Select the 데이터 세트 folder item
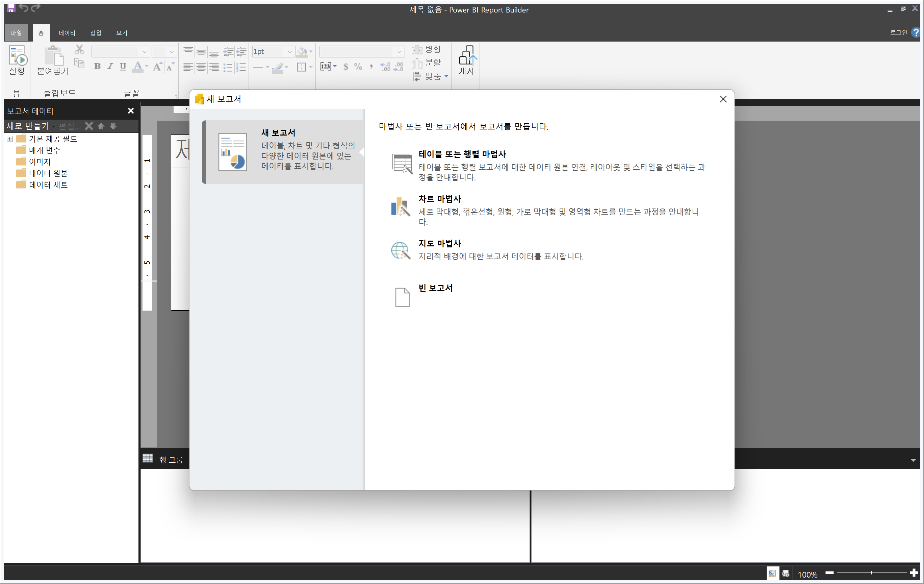Screen dimensions: 924x584 click(48, 185)
